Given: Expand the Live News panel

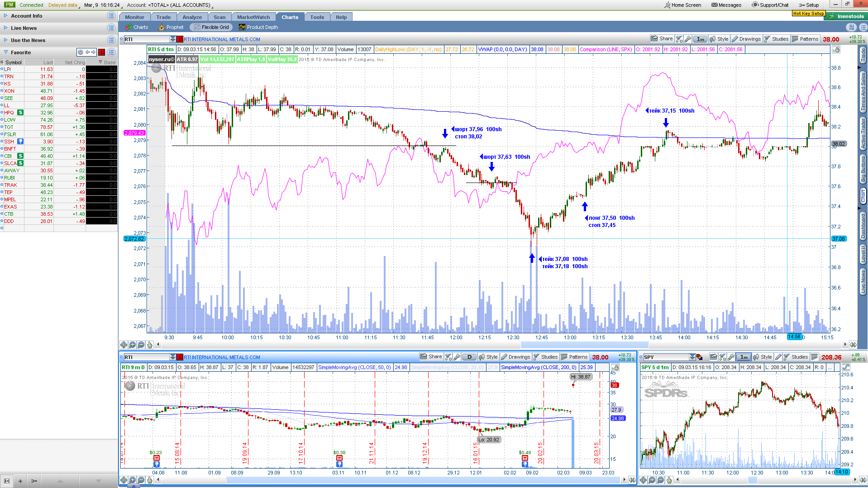Looking at the screenshot, I should pos(5,28).
